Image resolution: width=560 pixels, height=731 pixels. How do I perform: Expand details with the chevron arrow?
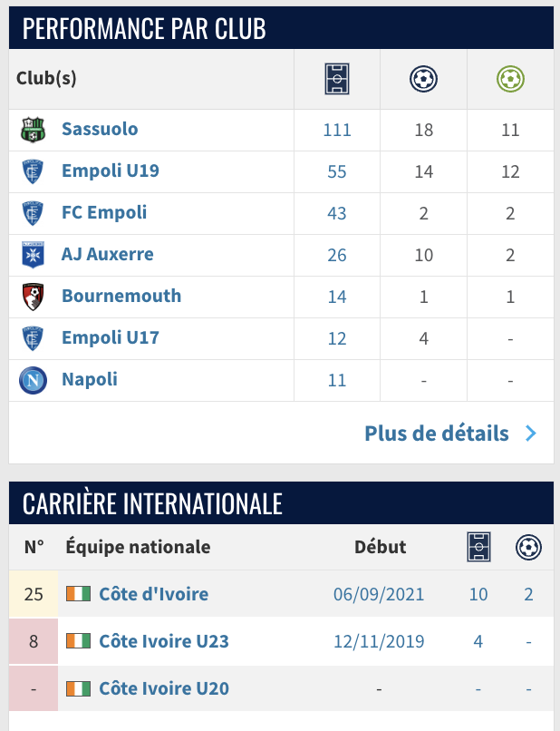pyautogui.click(x=531, y=434)
